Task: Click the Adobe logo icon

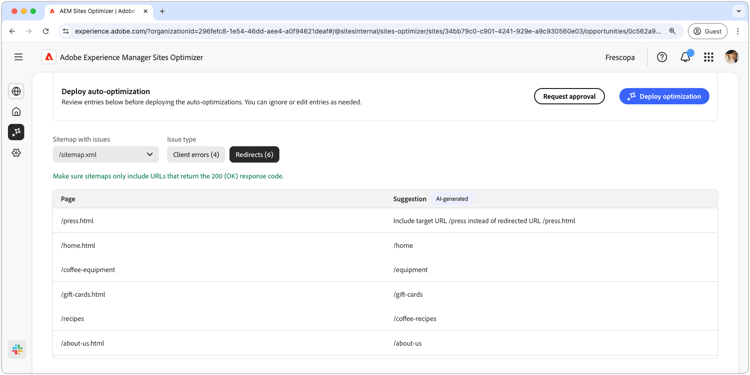Action: click(48, 57)
